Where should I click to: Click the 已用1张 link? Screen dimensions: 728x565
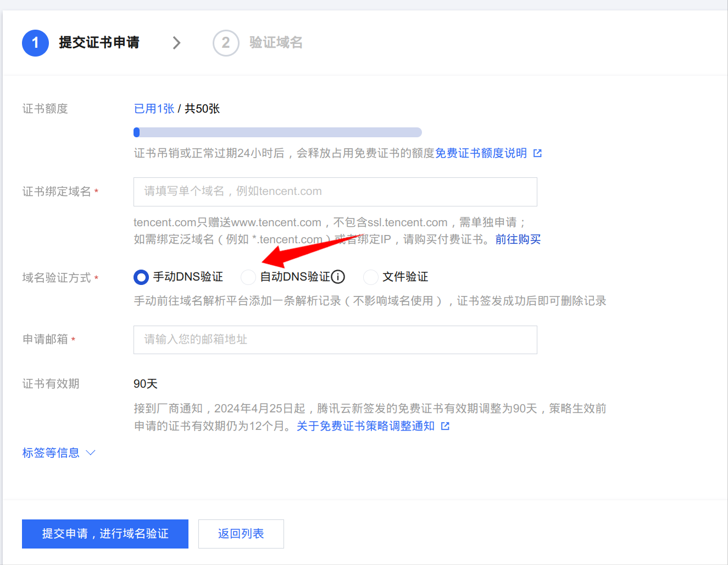pos(154,108)
